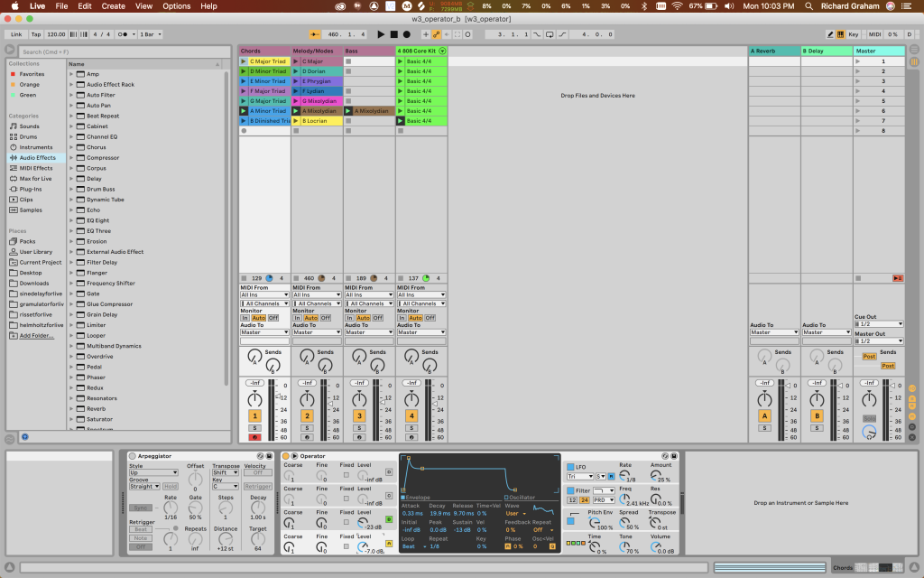The image size is (924, 578).
Task: Arm the Chords track for recording
Action: pos(254,438)
